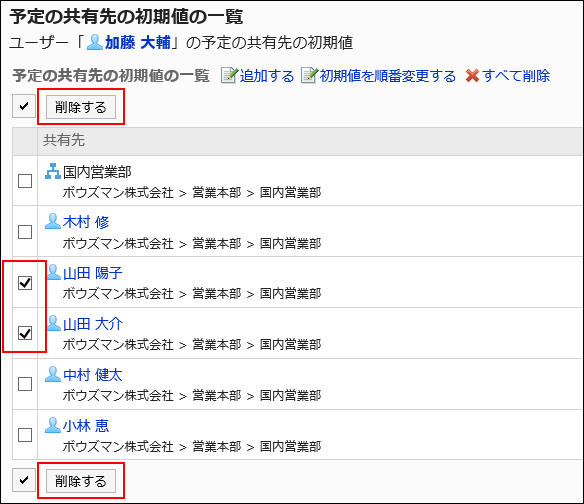Click the 追加する link

(267, 76)
